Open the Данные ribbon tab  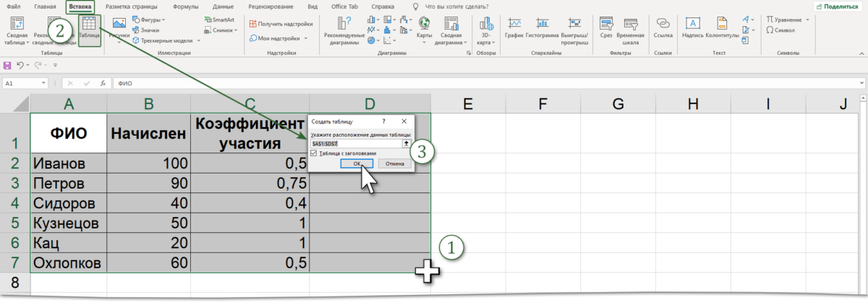click(224, 6)
